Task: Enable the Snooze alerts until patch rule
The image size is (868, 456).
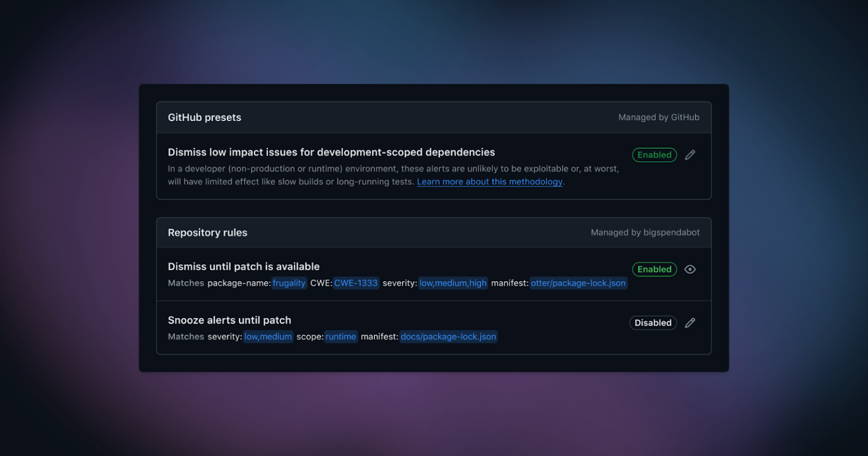Action: click(x=653, y=322)
